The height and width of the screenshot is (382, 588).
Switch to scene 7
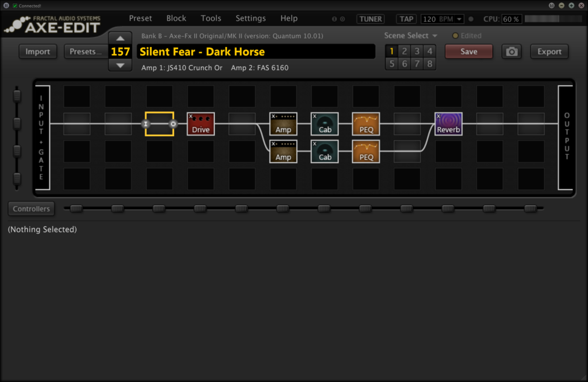coord(417,64)
